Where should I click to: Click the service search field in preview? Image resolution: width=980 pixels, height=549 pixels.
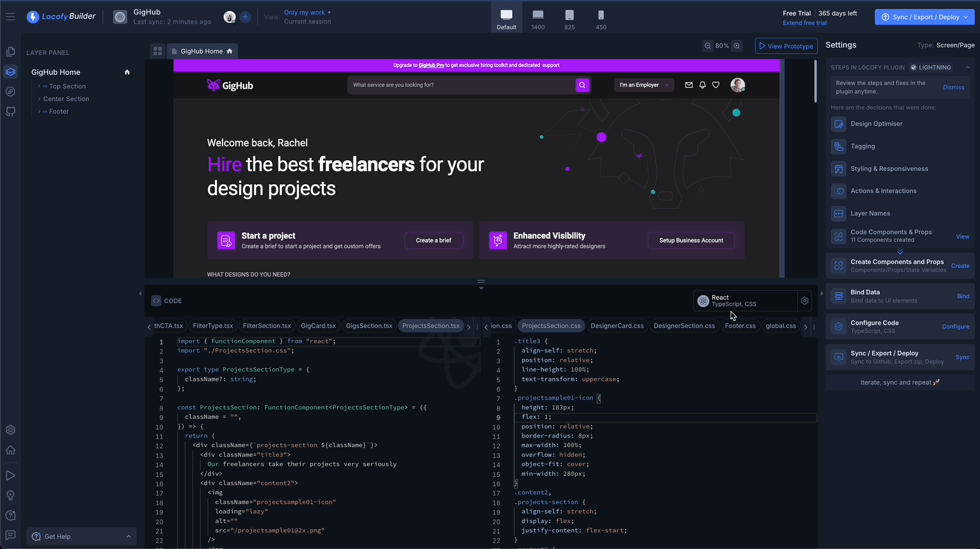click(461, 85)
